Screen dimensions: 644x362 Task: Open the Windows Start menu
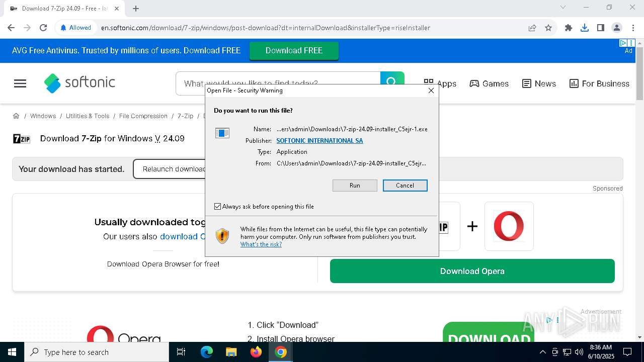(12, 352)
